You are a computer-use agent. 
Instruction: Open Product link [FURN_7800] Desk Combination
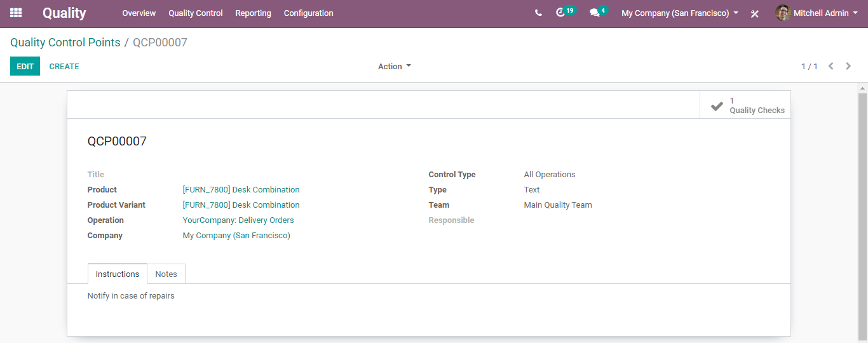[x=241, y=189]
